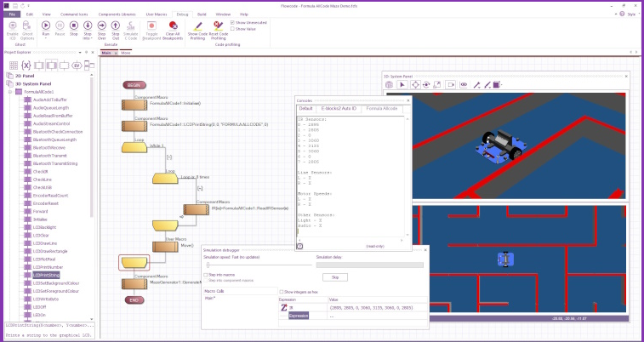The image size is (644, 342).
Task: Select the arrow pointer tool in System Panel
Action: click(x=402, y=84)
